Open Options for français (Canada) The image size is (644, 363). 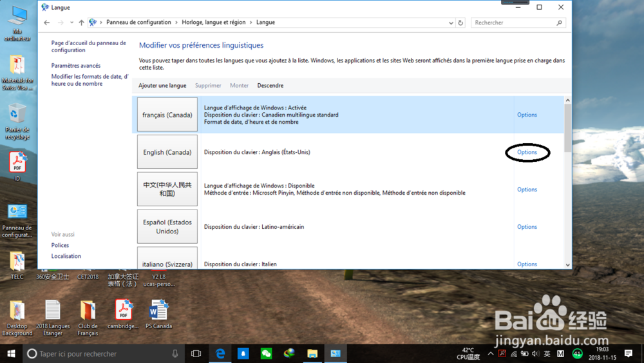(x=527, y=115)
